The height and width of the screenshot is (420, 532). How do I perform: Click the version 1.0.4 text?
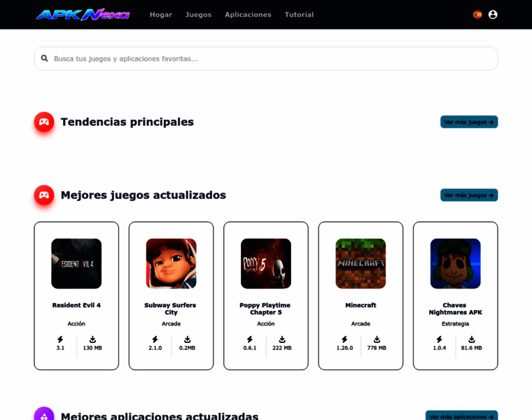click(440, 348)
